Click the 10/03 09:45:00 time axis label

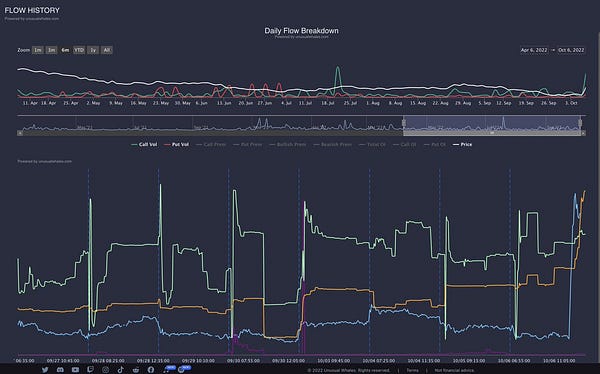click(333, 361)
